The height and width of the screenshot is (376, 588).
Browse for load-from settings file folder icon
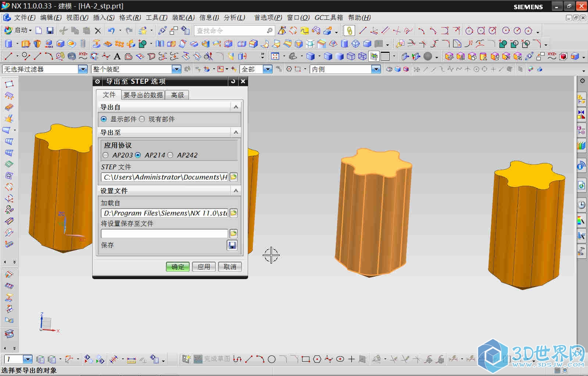[233, 213]
